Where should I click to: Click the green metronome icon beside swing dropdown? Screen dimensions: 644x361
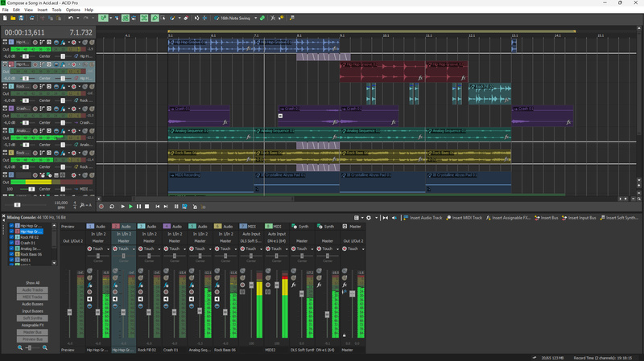tap(262, 18)
